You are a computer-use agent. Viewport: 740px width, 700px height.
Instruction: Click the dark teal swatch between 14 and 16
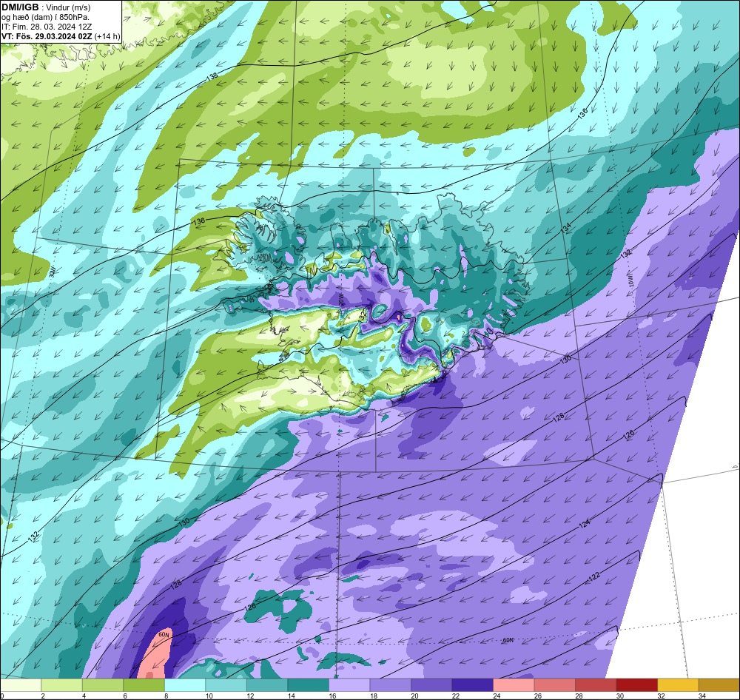[308, 684]
